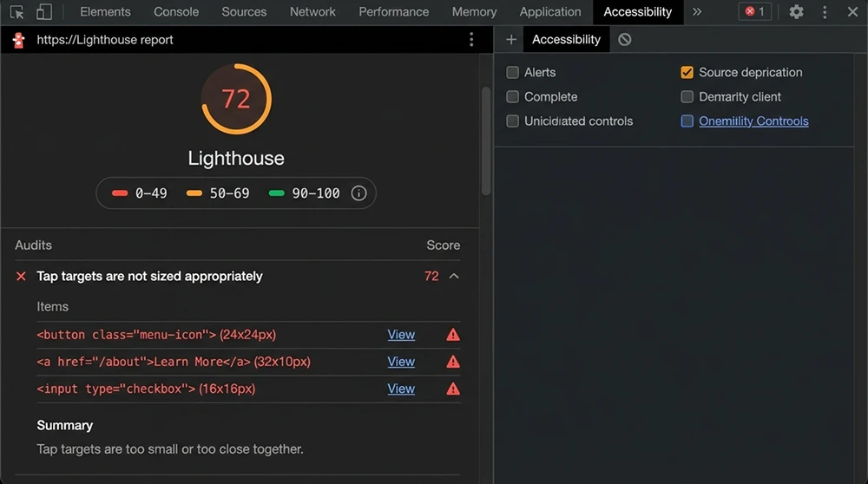Click the Lighthouse title under the gauge
The width and height of the screenshot is (868, 484).
click(x=236, y=158)
